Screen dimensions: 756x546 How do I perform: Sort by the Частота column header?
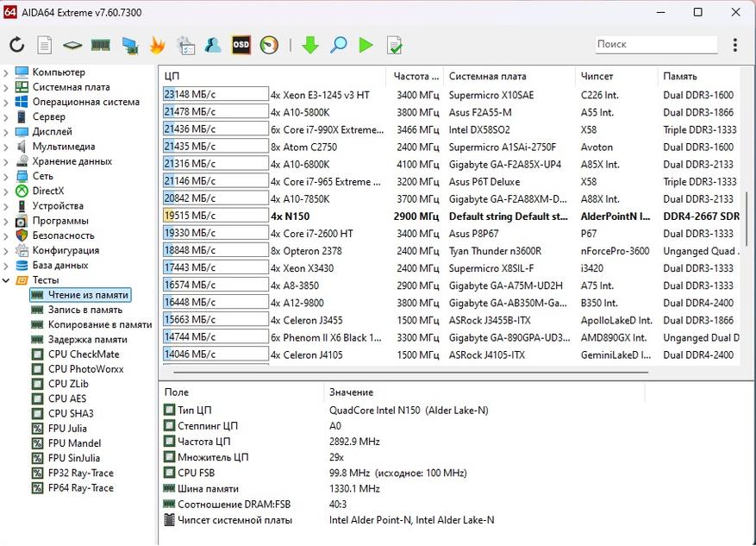[x=415, y=76]
